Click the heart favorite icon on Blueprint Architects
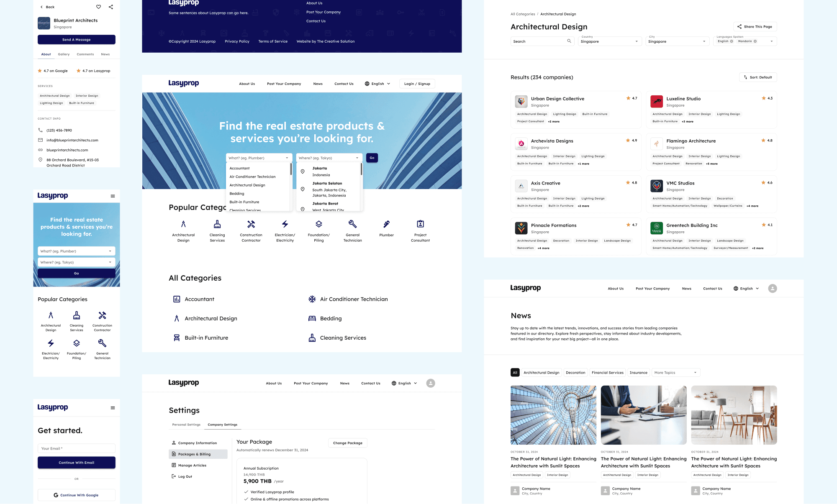 [98, 7]
